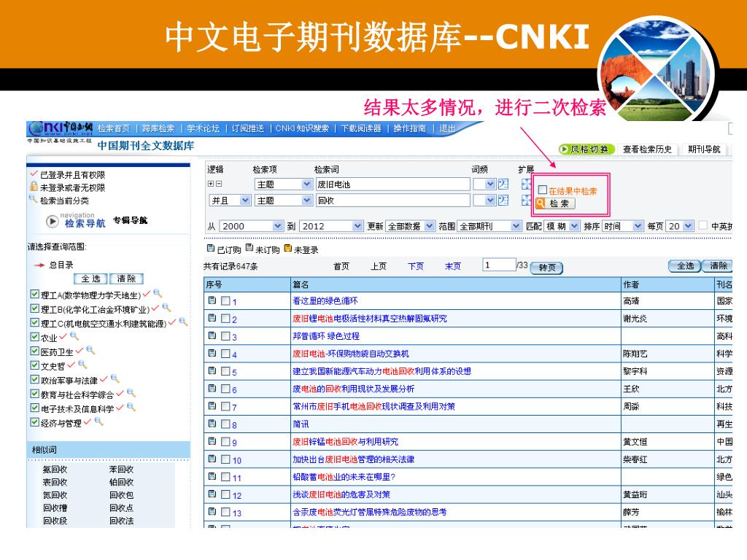Click the save icon in result row 4
This screenshot has height=560, width=747.
tap(212, 354)
